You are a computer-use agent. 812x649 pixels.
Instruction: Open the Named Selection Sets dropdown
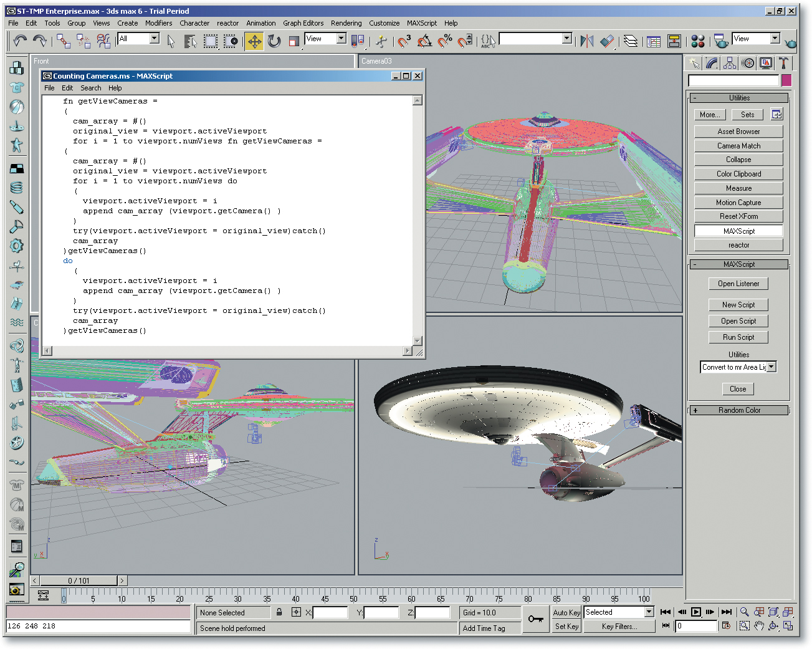[567, 39]
